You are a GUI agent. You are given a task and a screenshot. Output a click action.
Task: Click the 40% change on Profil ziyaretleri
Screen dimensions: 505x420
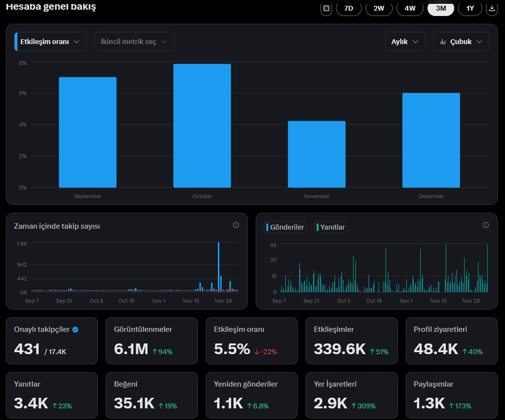[473, 352]
